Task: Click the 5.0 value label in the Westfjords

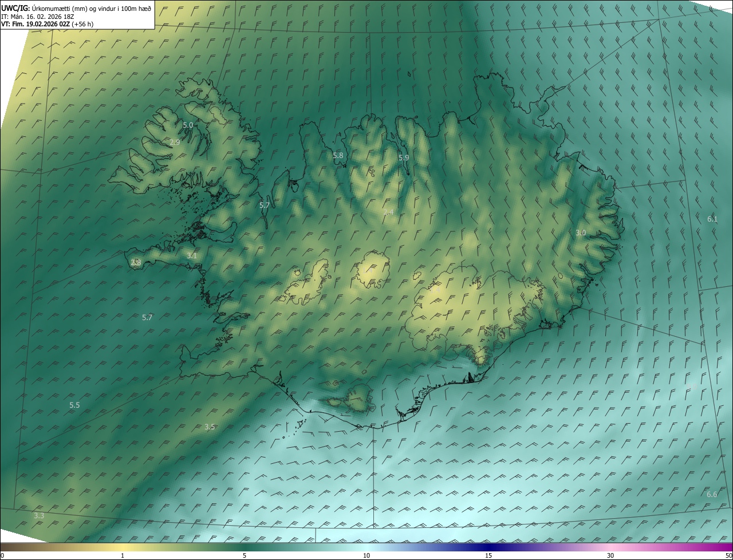Action: (x=188, y=125)
